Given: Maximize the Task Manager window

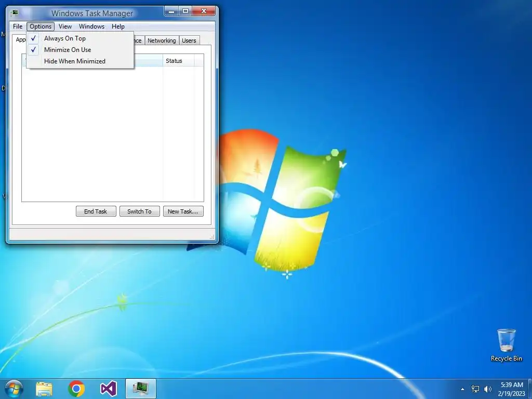Looking at the screenshot, I should point(185,11).
